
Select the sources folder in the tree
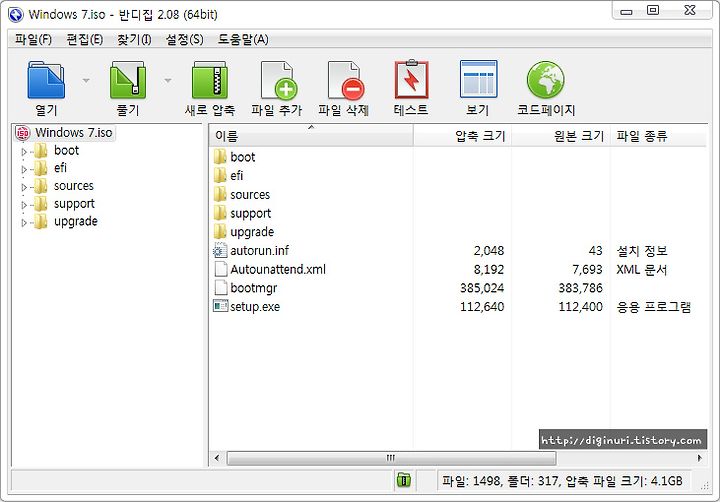(x=73, y=186)
